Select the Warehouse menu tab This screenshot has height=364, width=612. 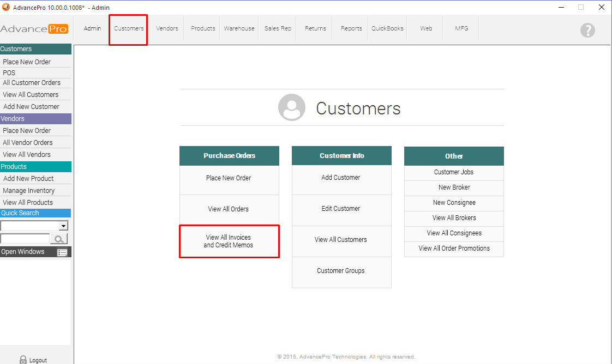point(239,28)
